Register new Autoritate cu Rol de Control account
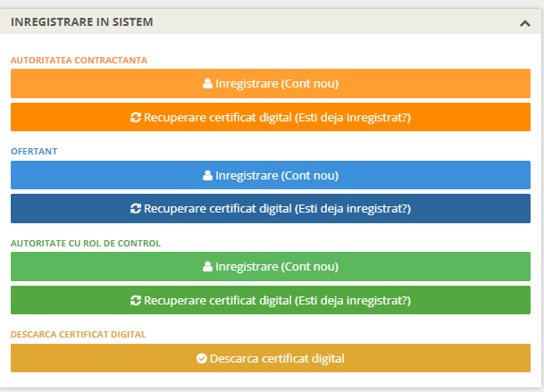544x392 pixels. point(271,266)
